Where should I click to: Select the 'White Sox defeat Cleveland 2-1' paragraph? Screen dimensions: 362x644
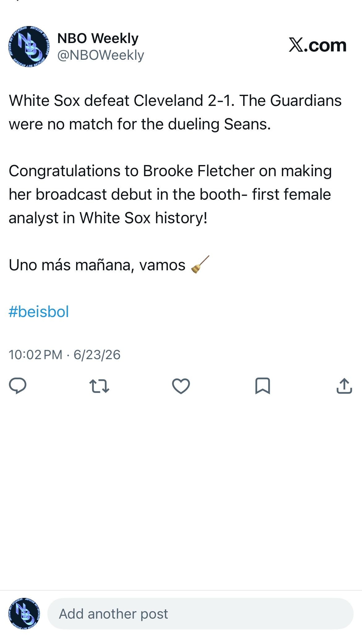pos(175,112)
